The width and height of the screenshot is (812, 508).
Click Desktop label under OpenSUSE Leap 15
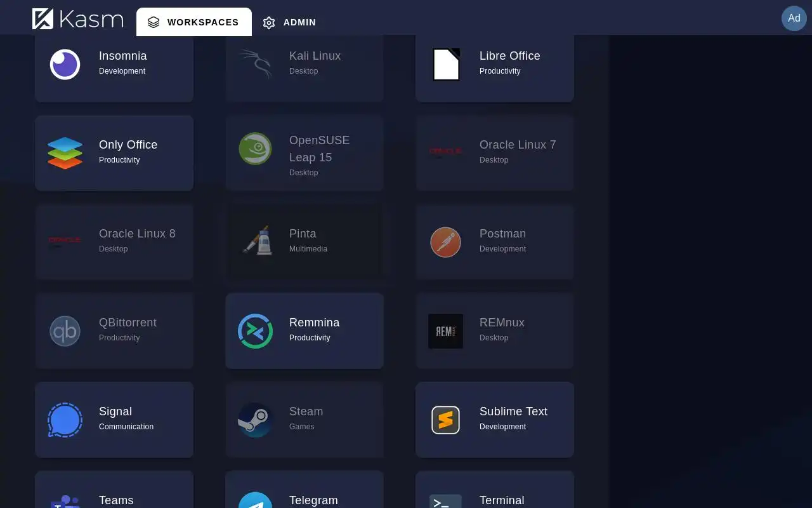point(304,173)
